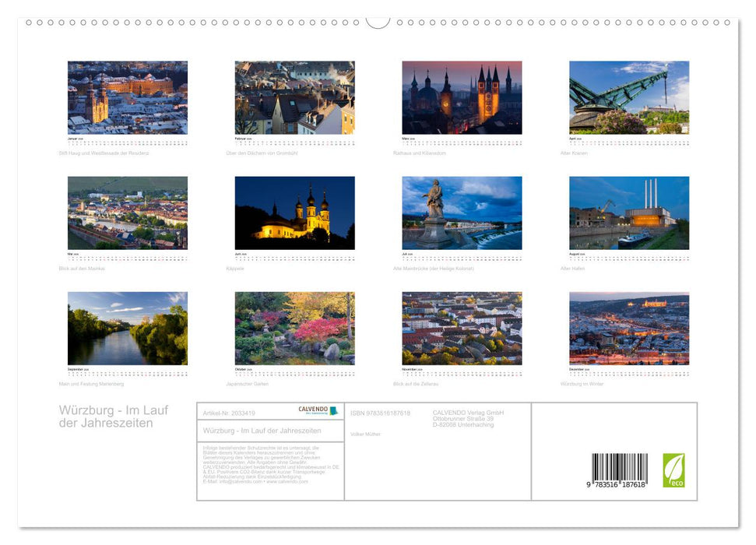
Task: Select the Main und Festung Marienberg September image
Action: point(127,329)
